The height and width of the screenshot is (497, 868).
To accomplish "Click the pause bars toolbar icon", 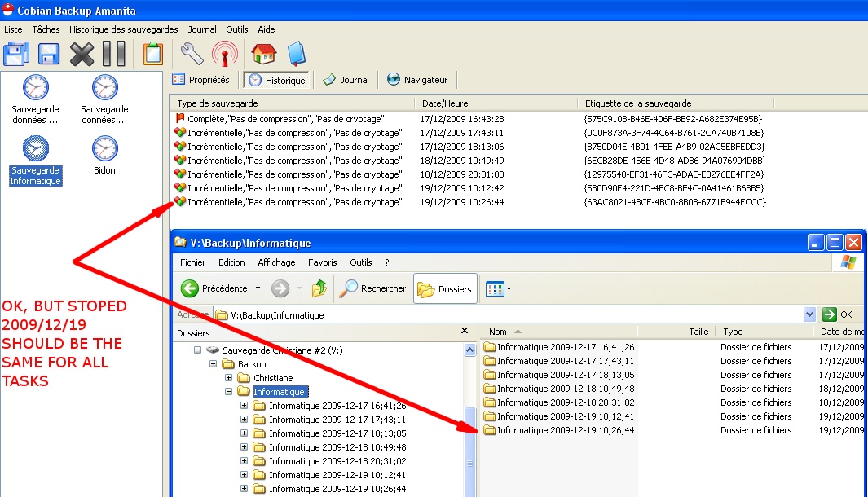I will [x=115, y=54].
